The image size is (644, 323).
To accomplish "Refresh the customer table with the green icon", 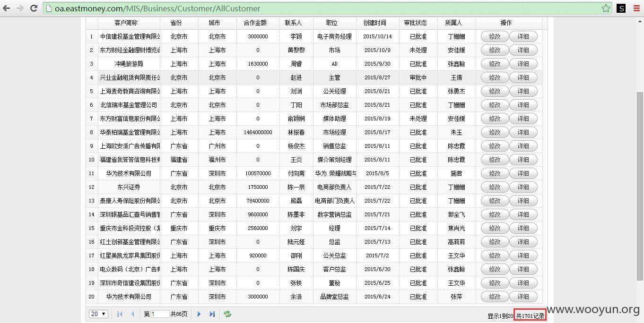I will [227, 314].
